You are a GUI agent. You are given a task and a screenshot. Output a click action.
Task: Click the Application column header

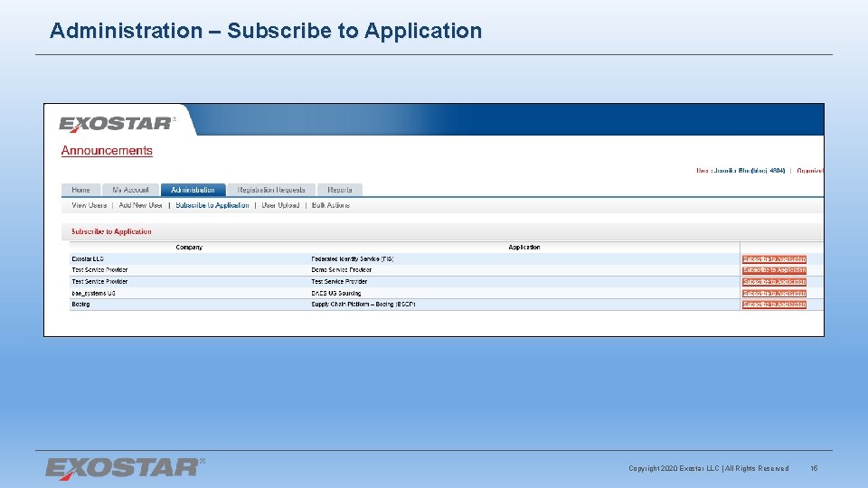(524, 248)
